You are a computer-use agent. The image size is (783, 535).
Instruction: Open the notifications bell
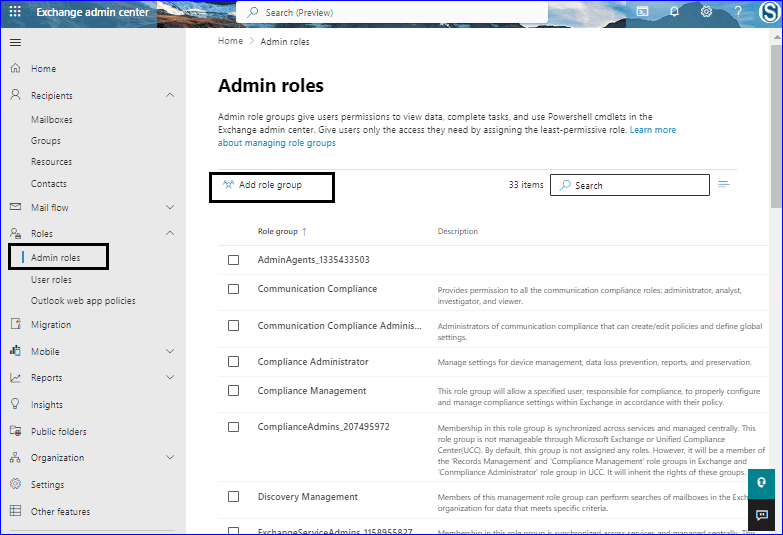click(674, 11)
